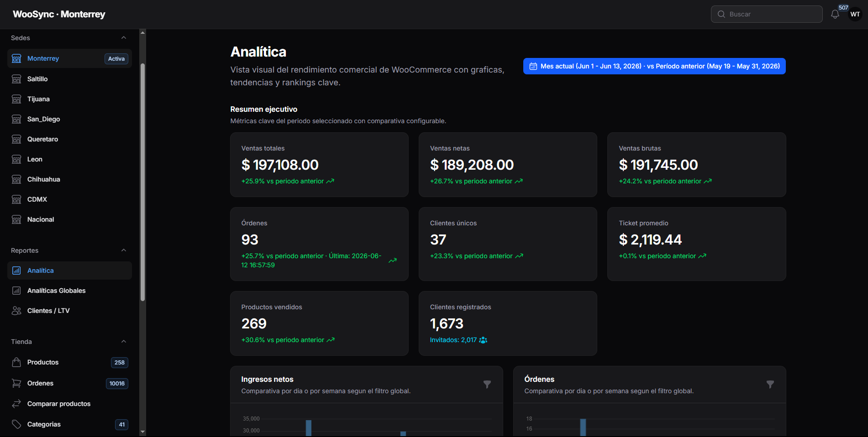Click the Clientes registrados 1,673 value
The width and height of the screenshot is (868, 437).
[x=447, y=323]
